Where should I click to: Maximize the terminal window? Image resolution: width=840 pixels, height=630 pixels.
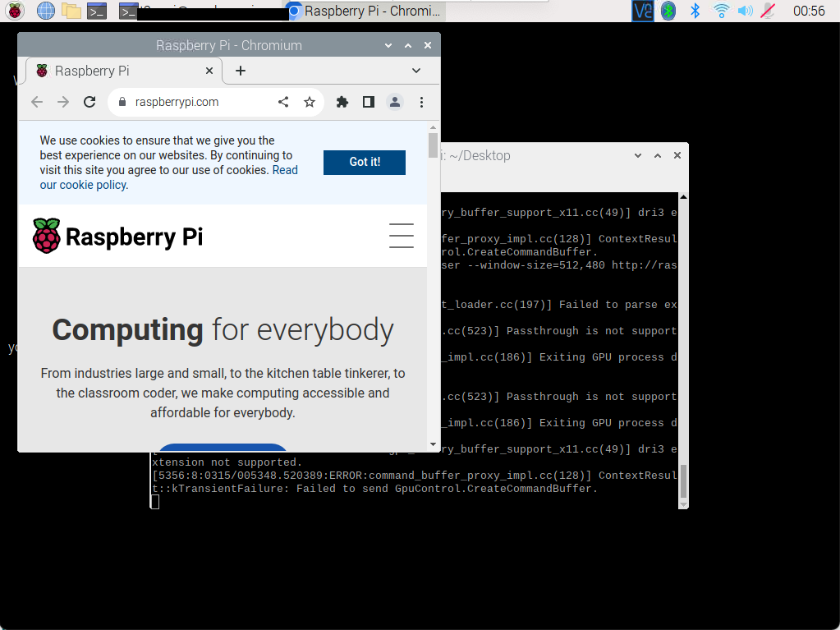point(658,155)
